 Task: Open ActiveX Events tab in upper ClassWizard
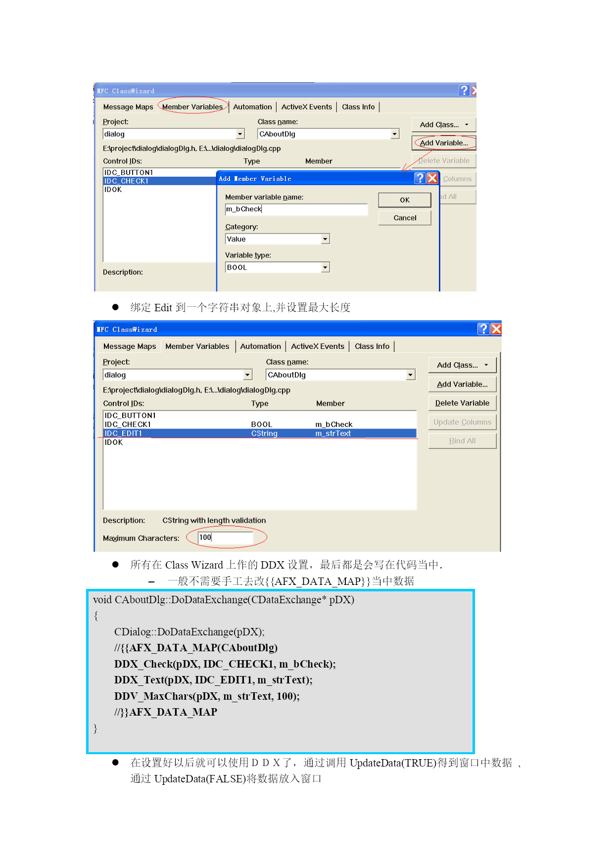[x=307, y=107]
